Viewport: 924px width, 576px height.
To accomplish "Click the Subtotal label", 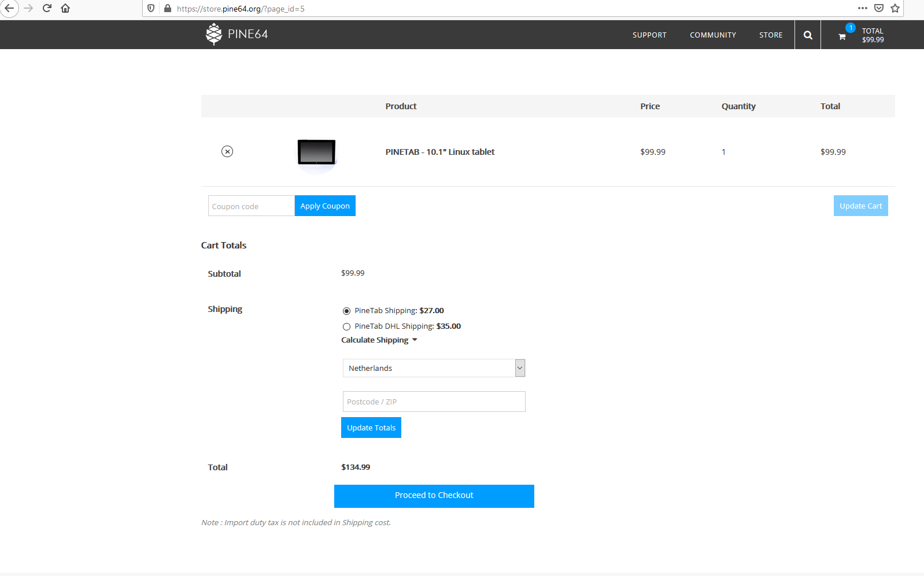I will pyautogui.click(x=224, y=274).
